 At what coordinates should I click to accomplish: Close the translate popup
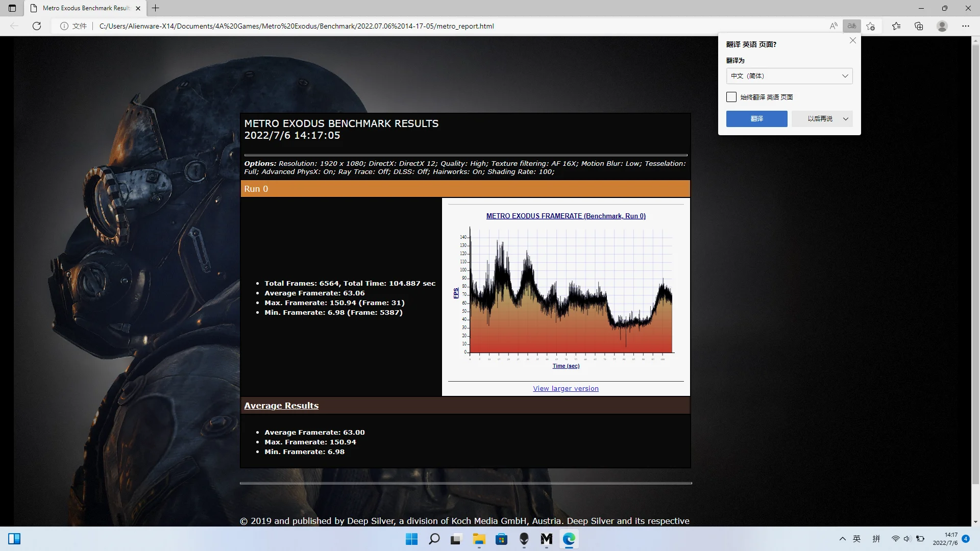(853, 40)
